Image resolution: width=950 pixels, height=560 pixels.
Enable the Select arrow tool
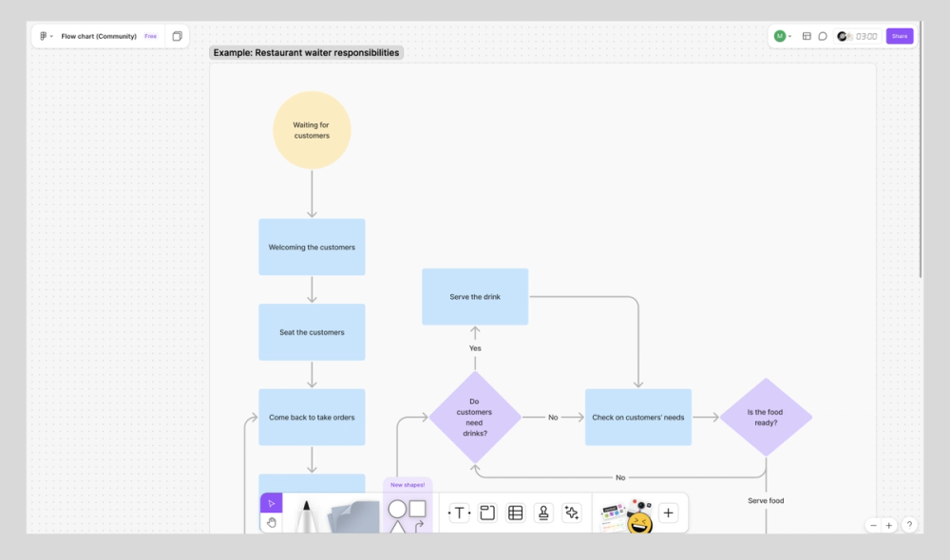[272, 502]
